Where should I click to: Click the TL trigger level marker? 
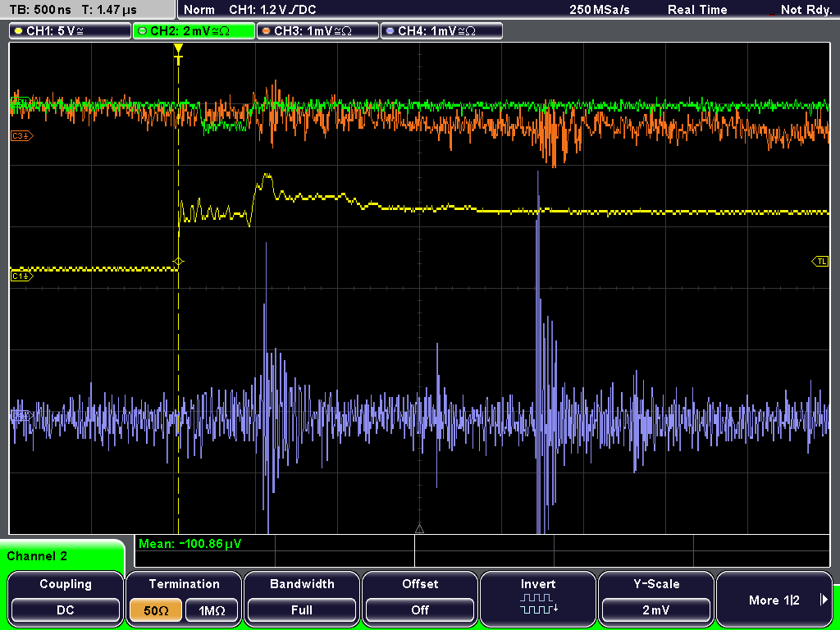(x=820, y=262)
